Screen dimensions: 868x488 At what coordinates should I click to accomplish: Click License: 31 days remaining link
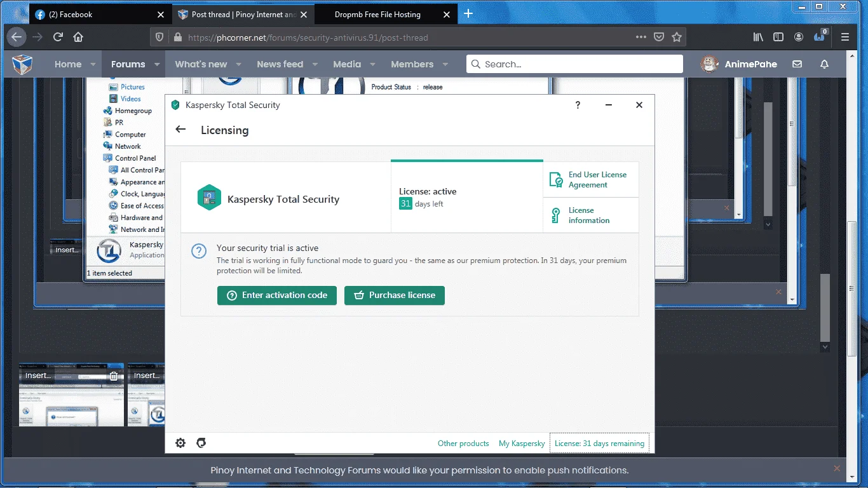pos(599,444)
